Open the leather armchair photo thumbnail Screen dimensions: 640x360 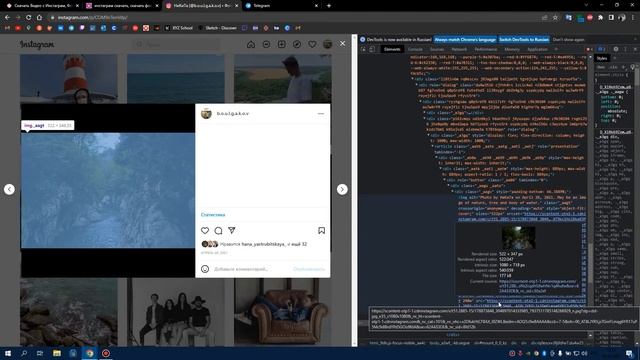(282, 312)
